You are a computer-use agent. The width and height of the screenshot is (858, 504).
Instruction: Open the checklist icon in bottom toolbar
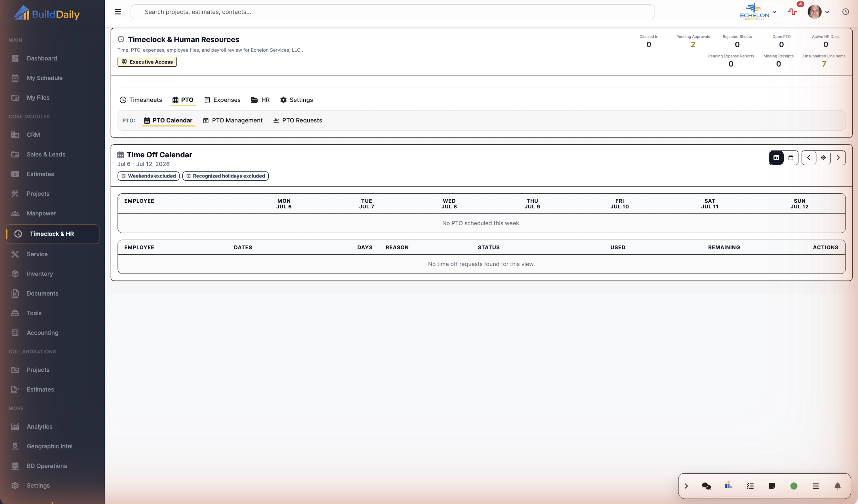750,486
